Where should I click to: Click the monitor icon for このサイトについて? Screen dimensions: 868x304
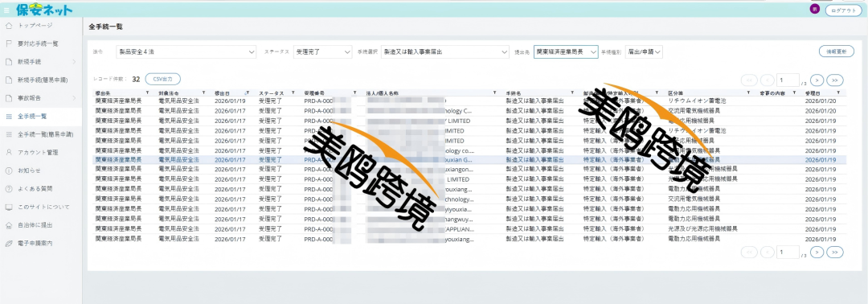click(8, 207)
